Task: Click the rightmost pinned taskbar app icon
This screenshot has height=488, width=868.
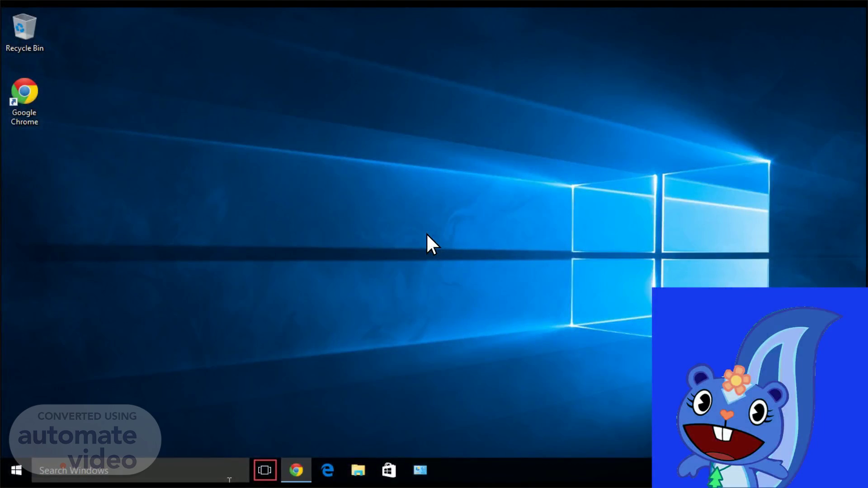Action: coord(420,470)
